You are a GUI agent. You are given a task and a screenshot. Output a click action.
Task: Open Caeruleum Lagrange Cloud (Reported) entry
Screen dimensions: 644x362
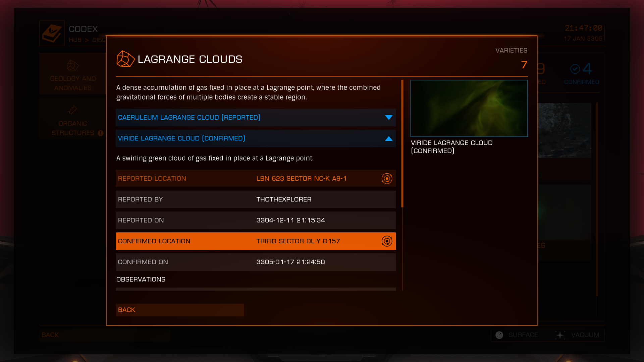tap(256, 118)
